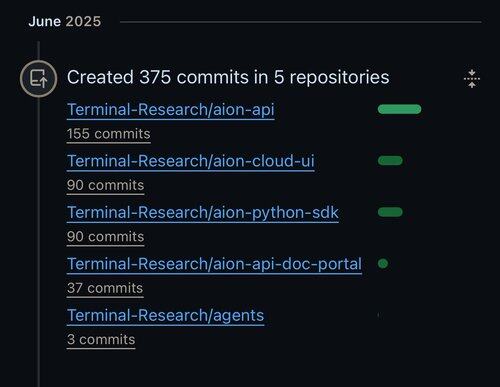Open Terminal-Research/aion-python-sdk repository
Screen dimensions: 500x387
[x=203, y=213]
